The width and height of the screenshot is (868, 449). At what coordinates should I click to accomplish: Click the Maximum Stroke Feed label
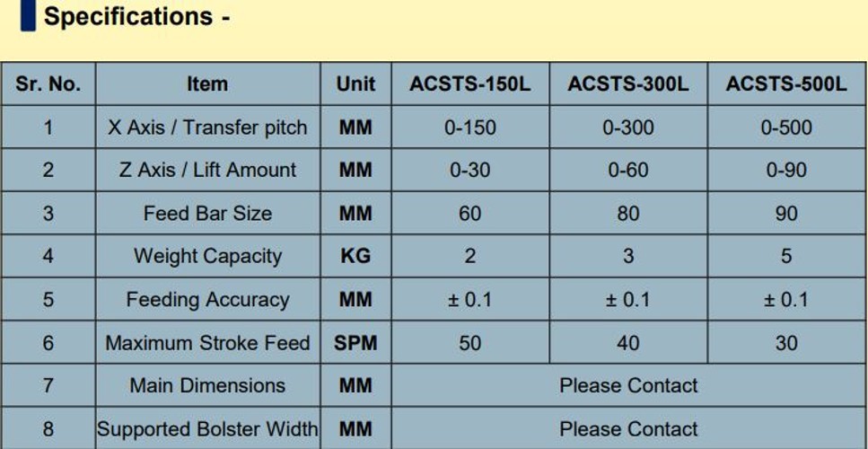point(207,343)
